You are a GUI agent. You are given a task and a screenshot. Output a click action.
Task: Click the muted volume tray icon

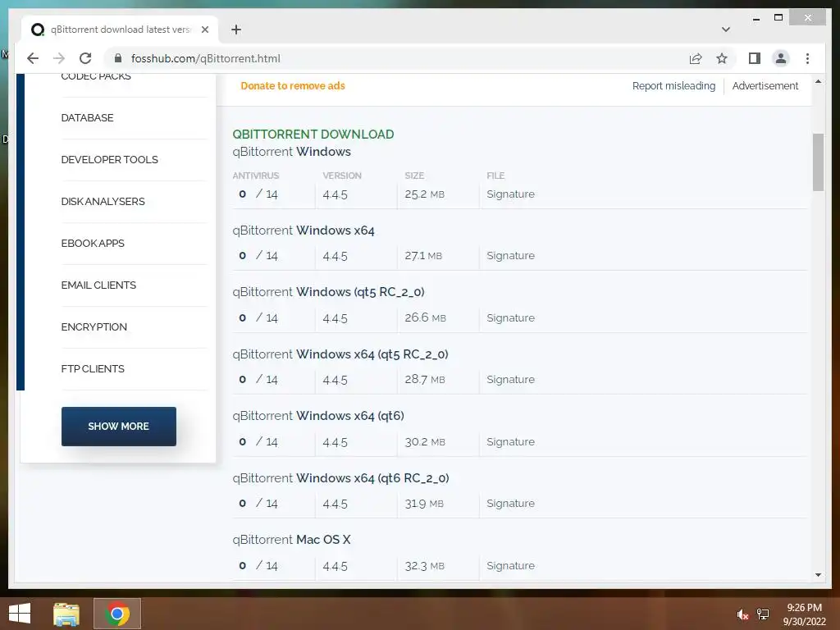[x=742, y=614]
